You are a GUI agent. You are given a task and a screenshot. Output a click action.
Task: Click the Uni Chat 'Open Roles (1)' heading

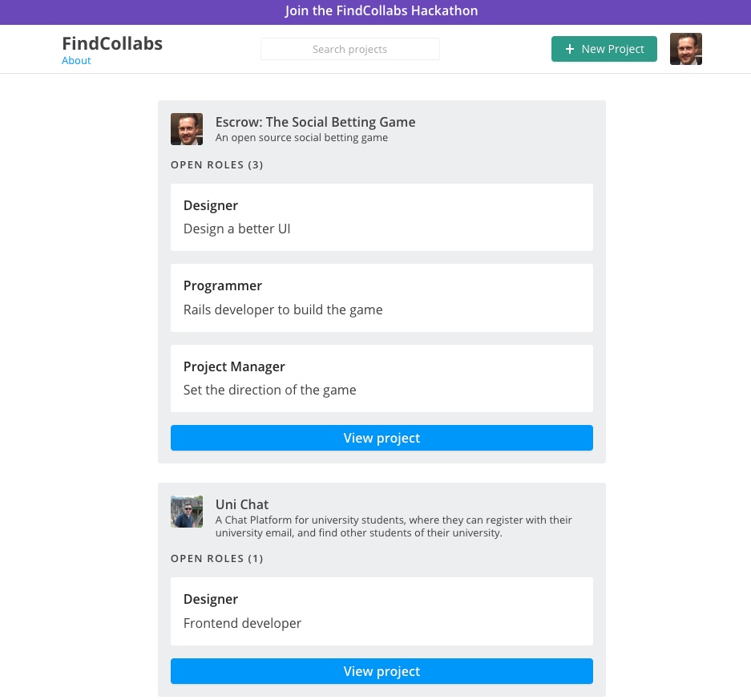(216, 559)
